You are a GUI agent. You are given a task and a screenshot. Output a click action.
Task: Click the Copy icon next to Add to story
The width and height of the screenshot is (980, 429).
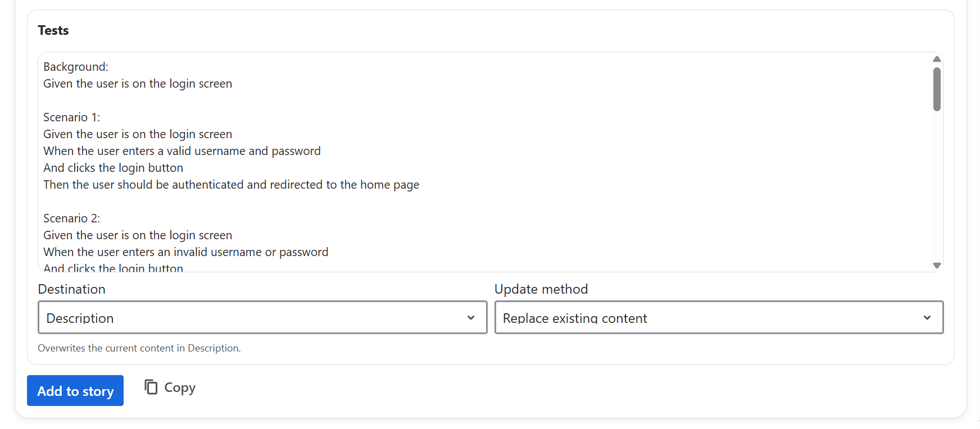[150, 387]
